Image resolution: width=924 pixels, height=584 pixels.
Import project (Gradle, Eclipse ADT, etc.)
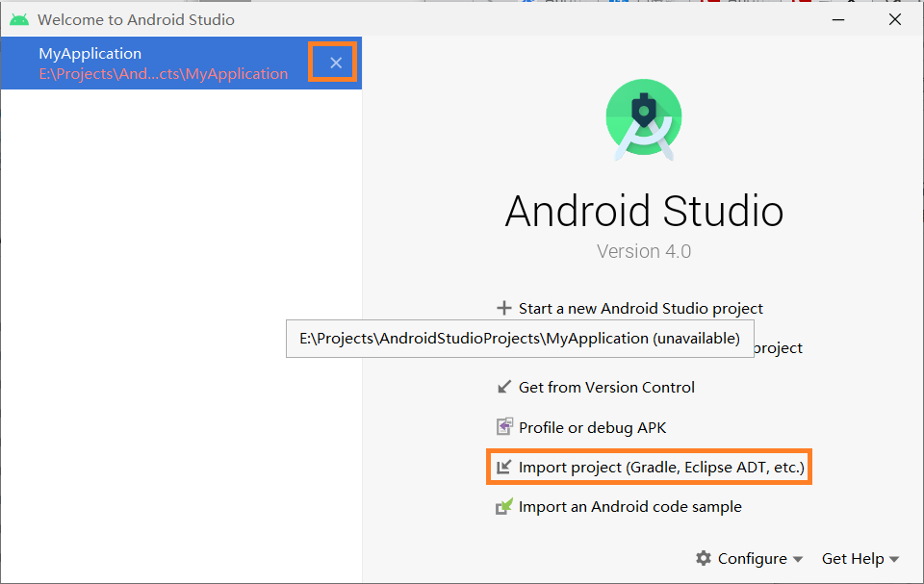[661, 468]
